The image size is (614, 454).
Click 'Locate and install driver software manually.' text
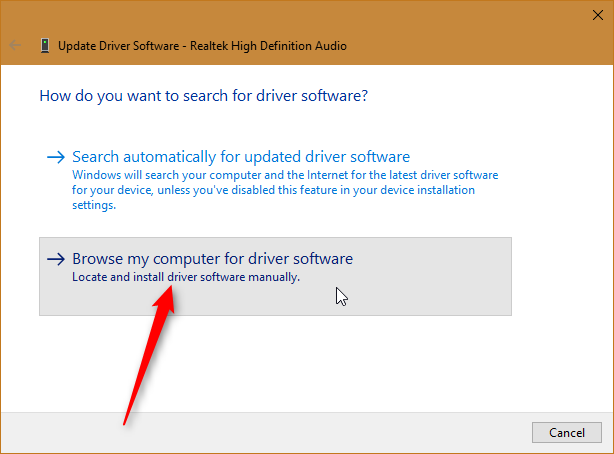tap(186, 277)
